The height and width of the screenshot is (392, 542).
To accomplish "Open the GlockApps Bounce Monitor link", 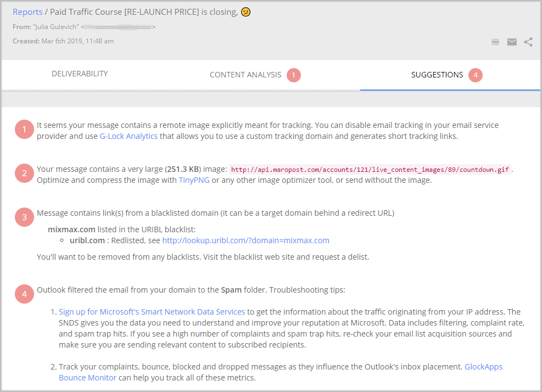I will [280, 372].
